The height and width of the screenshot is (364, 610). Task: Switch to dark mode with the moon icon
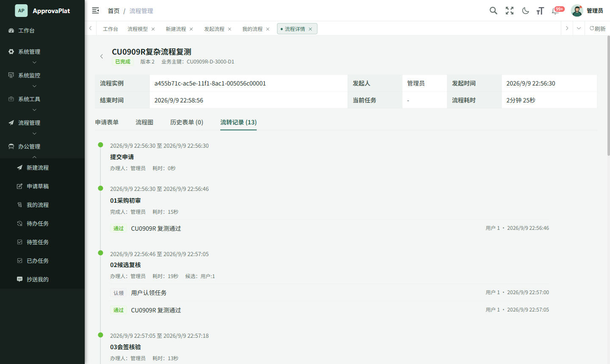point(525,11)
